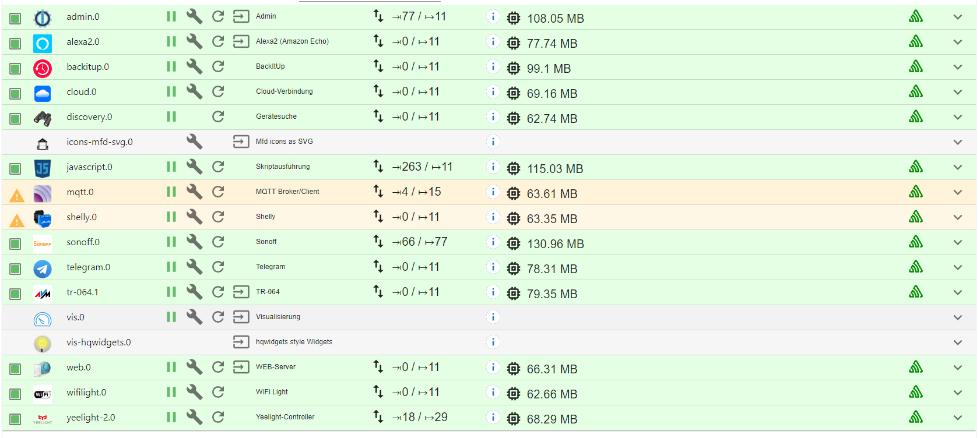Toggle the green status square for wifilight.0
This screenshot has height=438, width=980.
pos(16,394)
